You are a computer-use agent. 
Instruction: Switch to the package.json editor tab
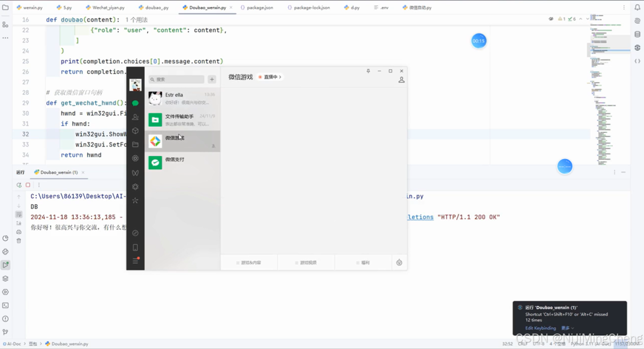point(256,7)
